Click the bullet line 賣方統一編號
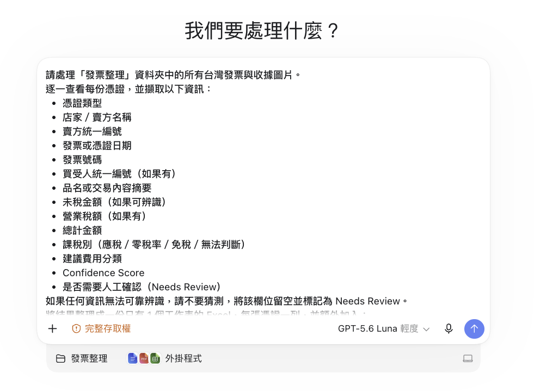Image resolution: width=534 pixels, height=392 pixels. (x=92, y=132)
